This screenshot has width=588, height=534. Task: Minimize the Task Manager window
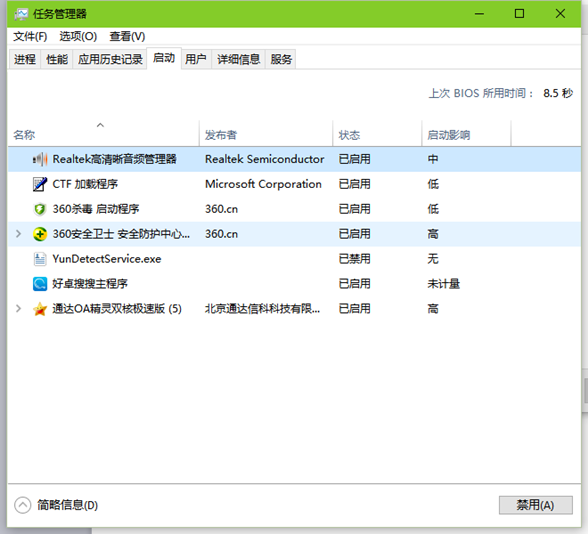tap(479, 14)
